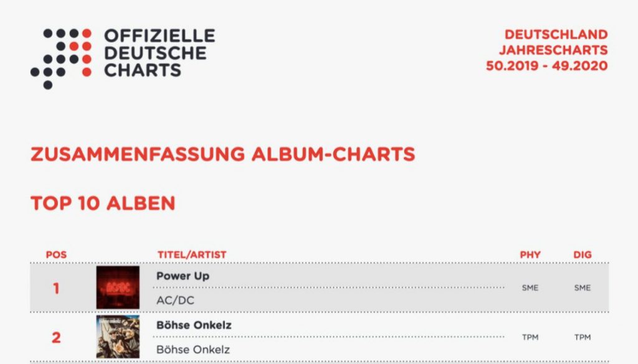Click the TITEL/ARTIST column header
638x364 pixels.
(192, 254)
